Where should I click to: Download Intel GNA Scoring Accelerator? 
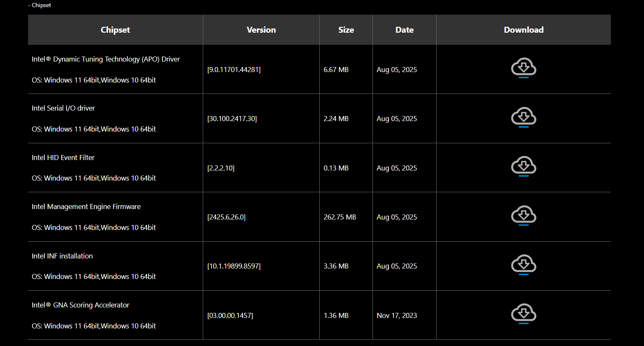pyautogui.click(x=523, y=314)
